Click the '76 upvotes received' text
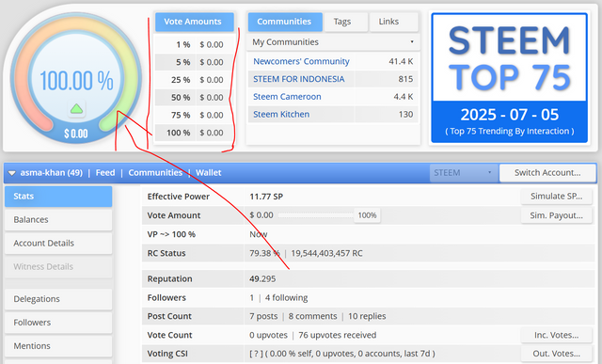Viewport: 602px width, 364px height. click(337, 335)
